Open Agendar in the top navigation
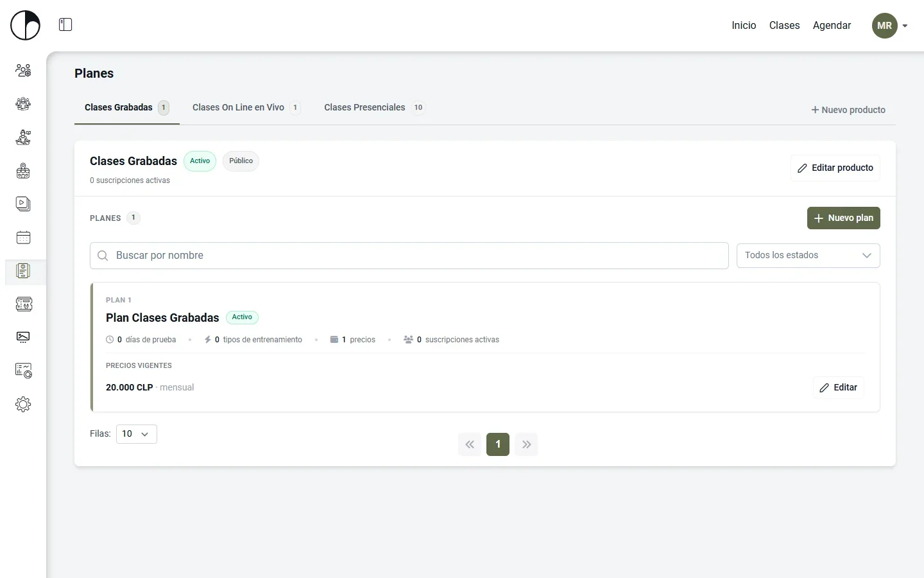 [x=832, y=26]
